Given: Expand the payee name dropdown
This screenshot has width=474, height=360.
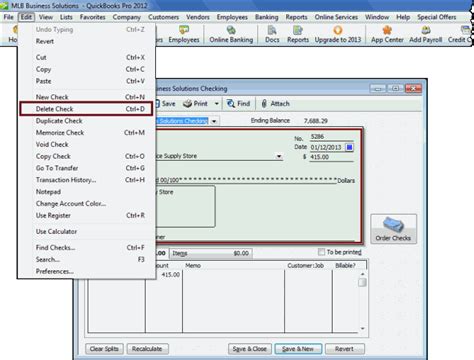Looking at the screenshot, I should coord(279,156).
